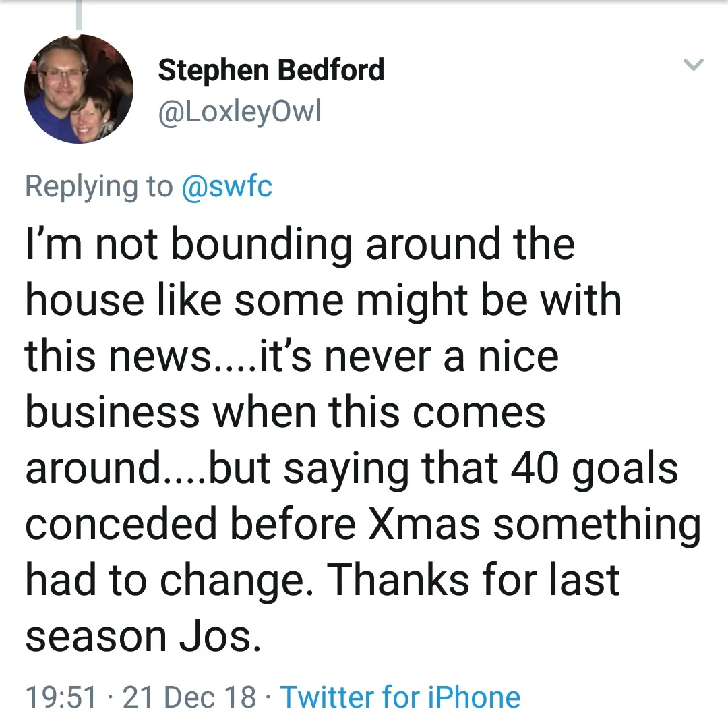
Task: Visit the @LoxleyOwl handle profile
Action: click(x=239, y=111)
